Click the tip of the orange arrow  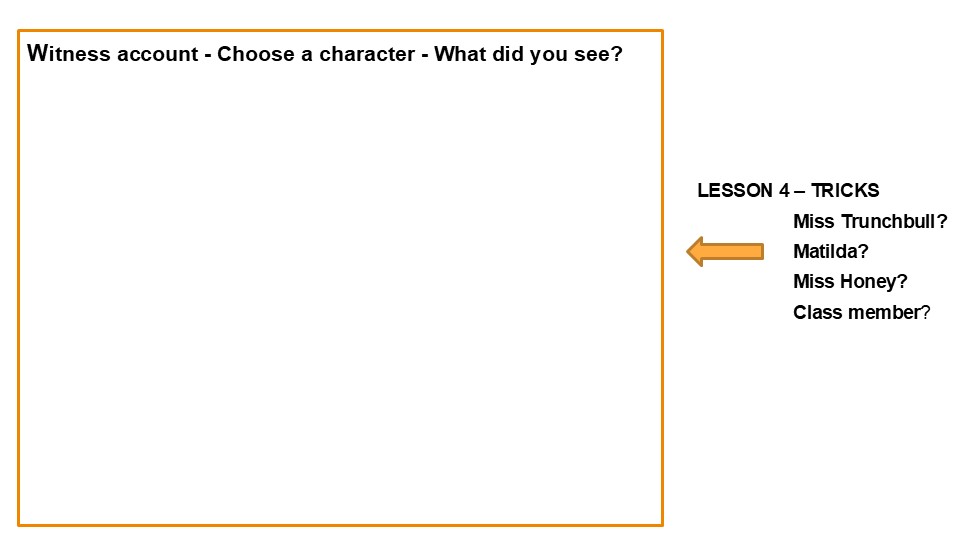pyautogui.click(x=689, y=252)
